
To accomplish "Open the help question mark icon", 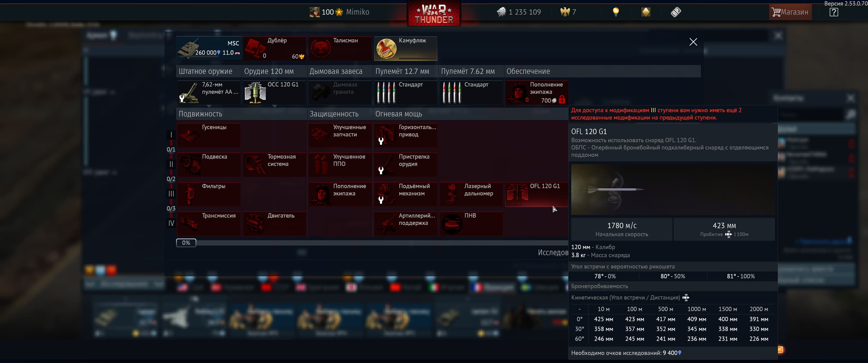I will click(834, 13).
